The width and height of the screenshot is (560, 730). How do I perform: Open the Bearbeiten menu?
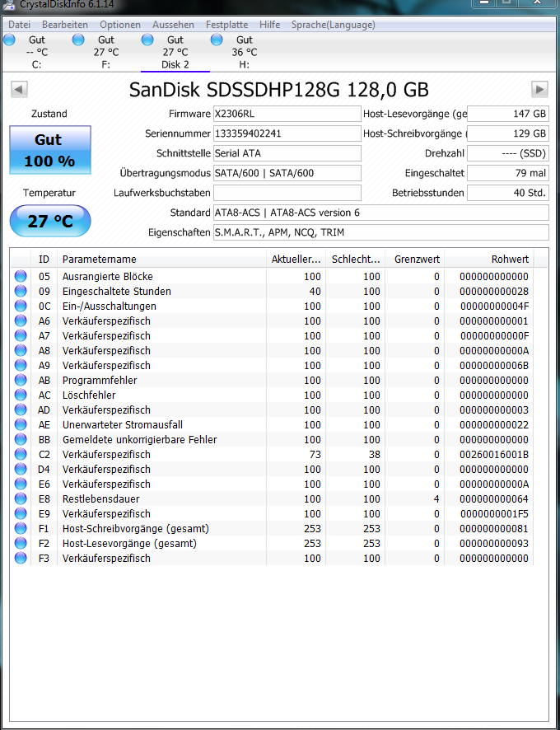click(x=65, y=25)
